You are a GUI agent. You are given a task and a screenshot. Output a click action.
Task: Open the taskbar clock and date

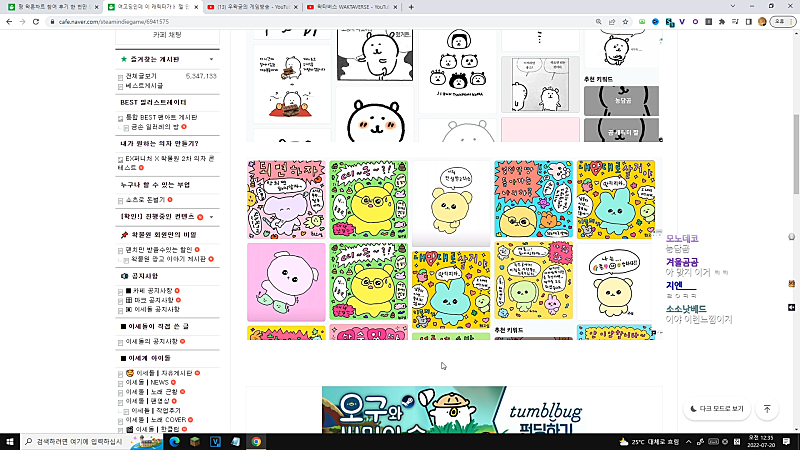tap(761, 442)
